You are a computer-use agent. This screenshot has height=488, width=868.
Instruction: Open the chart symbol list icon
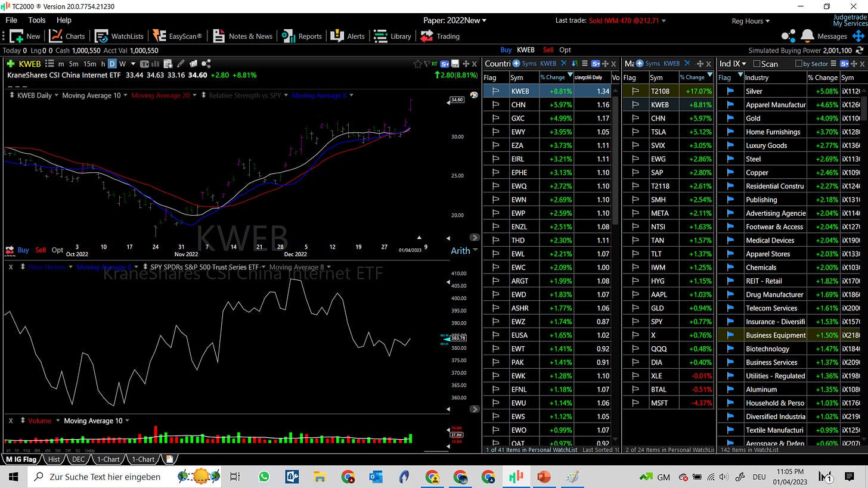(49, 64)
